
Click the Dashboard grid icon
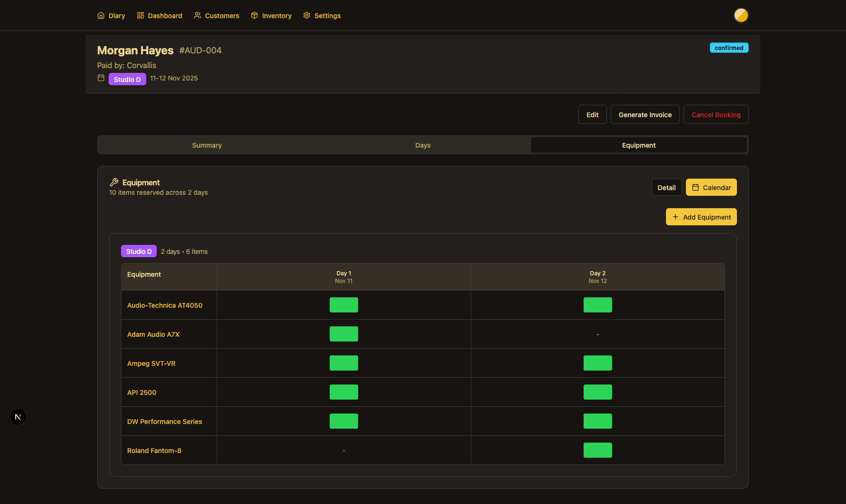(x=141, y=15)
